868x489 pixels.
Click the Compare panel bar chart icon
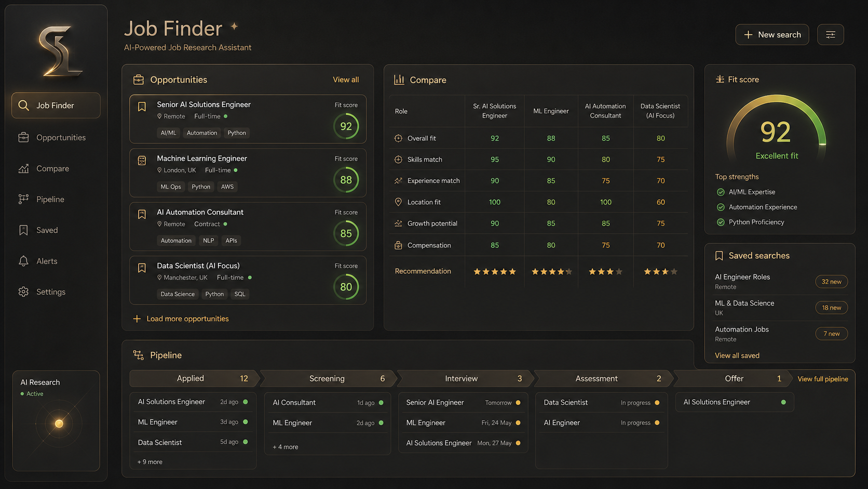click(x=399, y=80)
